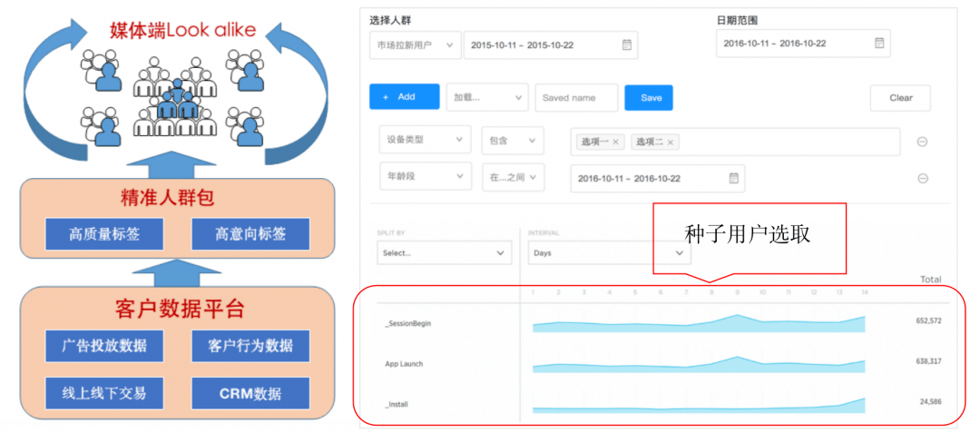
Task: Click the App Launch area chart
Action: [x=699, y=364]
